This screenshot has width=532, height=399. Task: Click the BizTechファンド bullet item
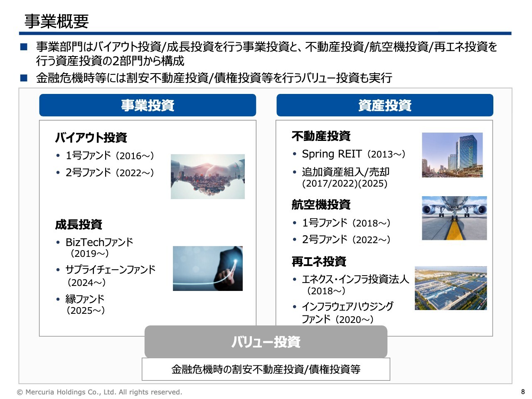[99, 242]
